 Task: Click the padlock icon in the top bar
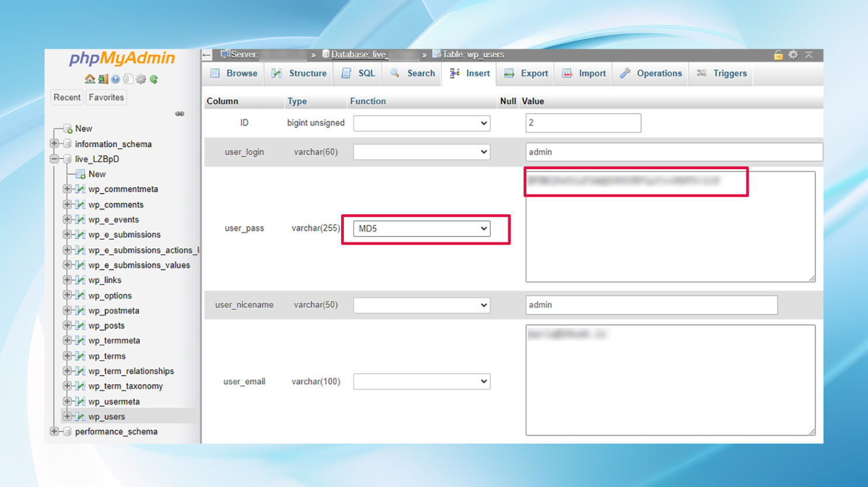point(778,55)
